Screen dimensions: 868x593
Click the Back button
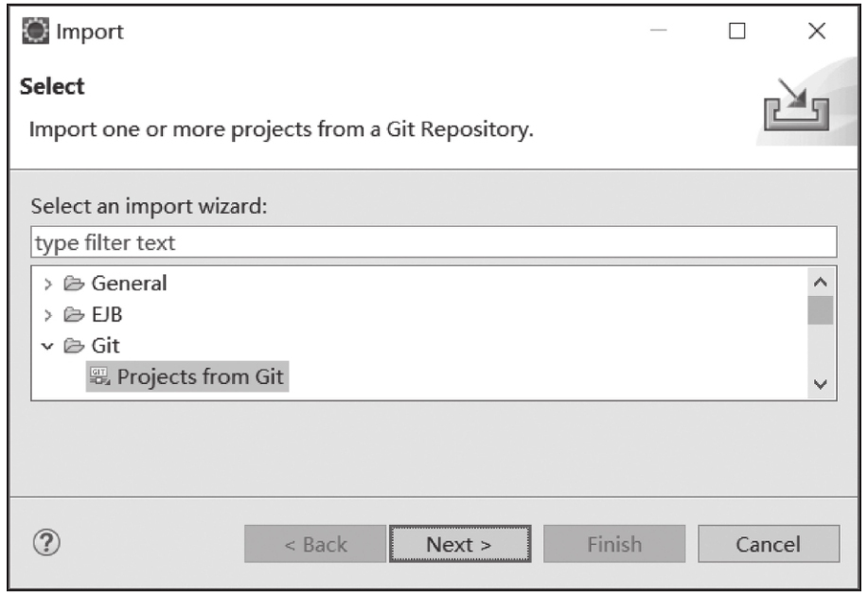[315, 544]
